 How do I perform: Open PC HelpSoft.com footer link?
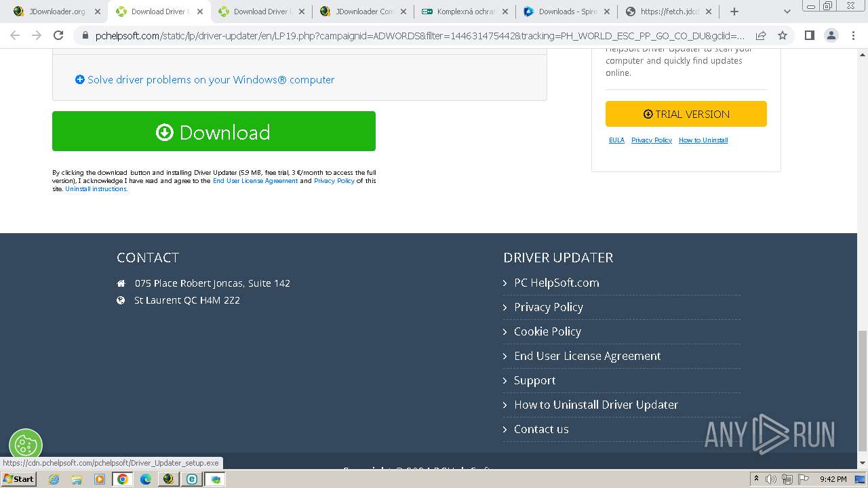point(556,283)
